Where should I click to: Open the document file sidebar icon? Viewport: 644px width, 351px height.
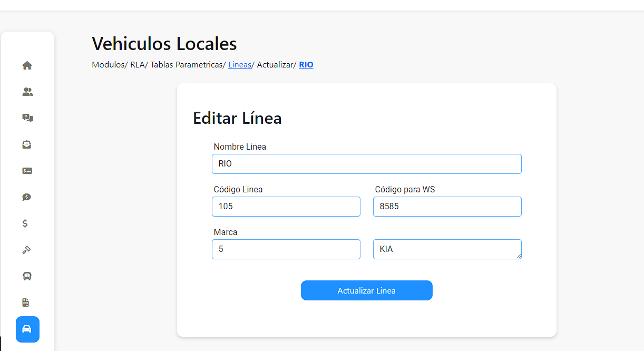point(26,303)
